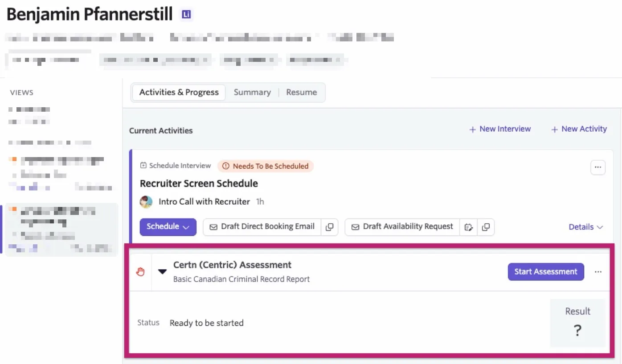The width and height of the screenshot is (622, 364).
Task: Click the Benjamin Pfannerstill name heading
Action: pos(90,14)
